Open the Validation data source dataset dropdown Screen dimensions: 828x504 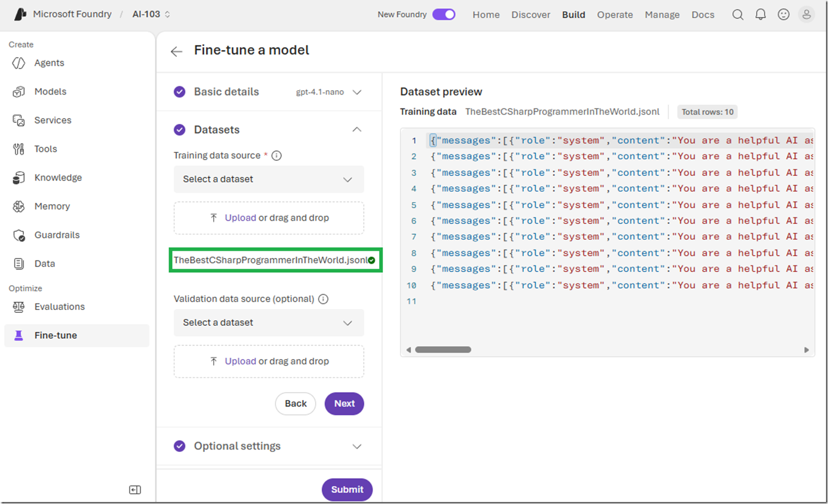[x=269, y=323]
